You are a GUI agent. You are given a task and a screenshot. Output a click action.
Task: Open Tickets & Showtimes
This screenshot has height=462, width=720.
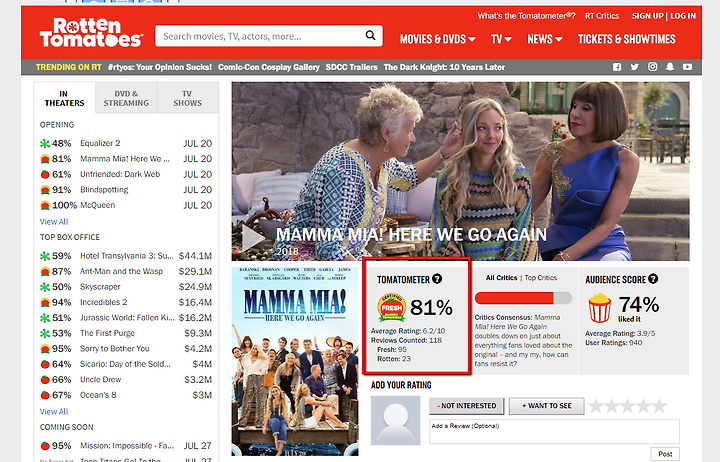pos(626,39)
